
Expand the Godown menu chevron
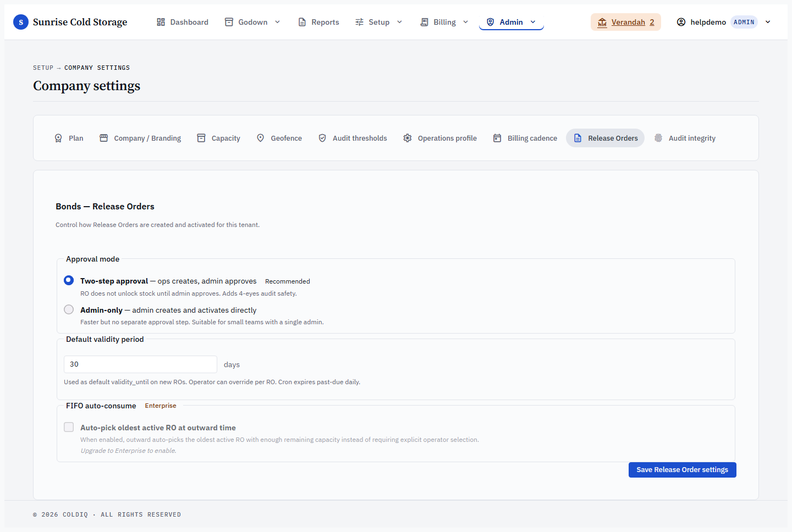(x=277, y=22)
